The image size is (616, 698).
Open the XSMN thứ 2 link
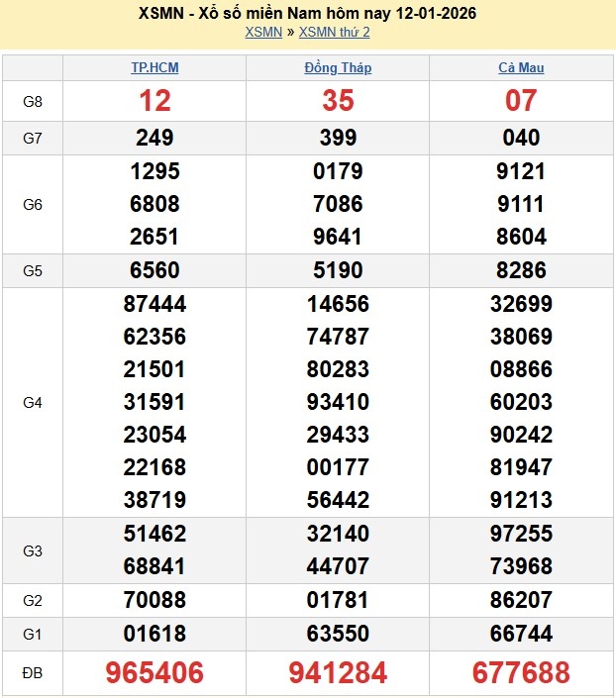334,33
